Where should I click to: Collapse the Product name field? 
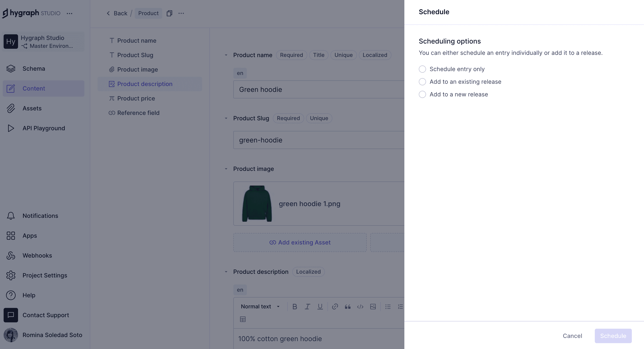226,55
